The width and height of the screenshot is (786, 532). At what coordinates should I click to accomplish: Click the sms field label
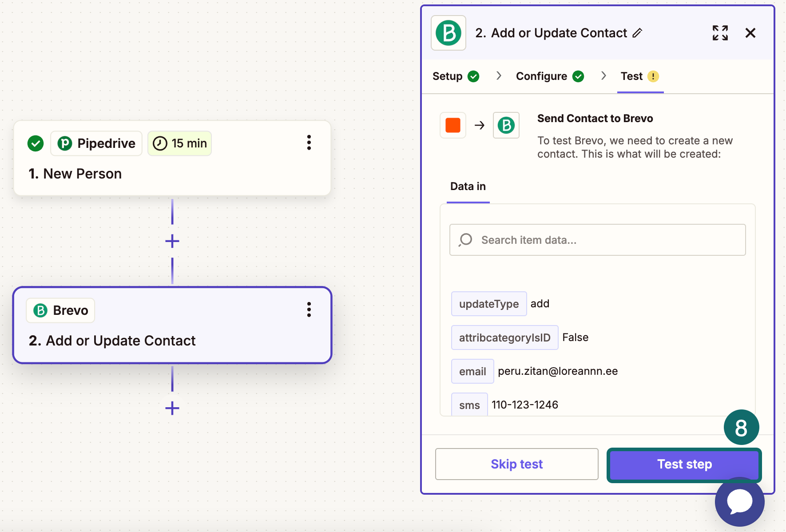coord(469,405)
